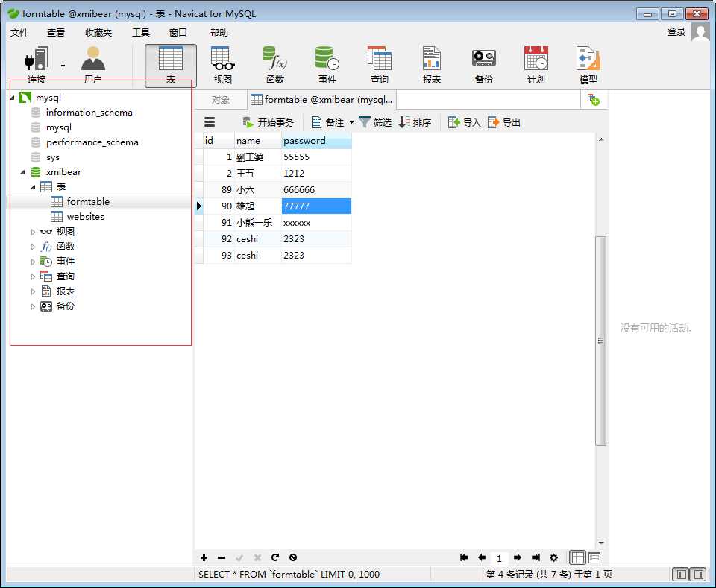Screen dimensions: 716x588
Task: Open the Schedule (计划) toolbar icon
Action: [536, 66]
